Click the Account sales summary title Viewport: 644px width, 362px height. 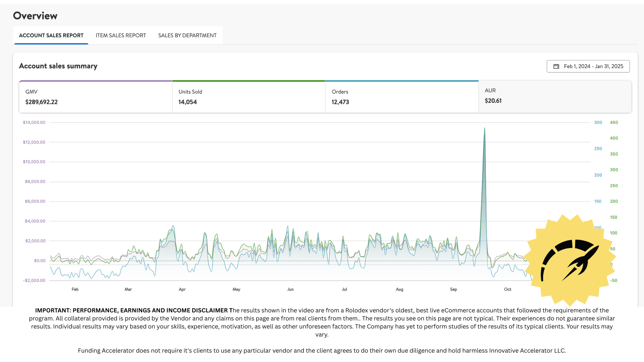click(58, 66)
